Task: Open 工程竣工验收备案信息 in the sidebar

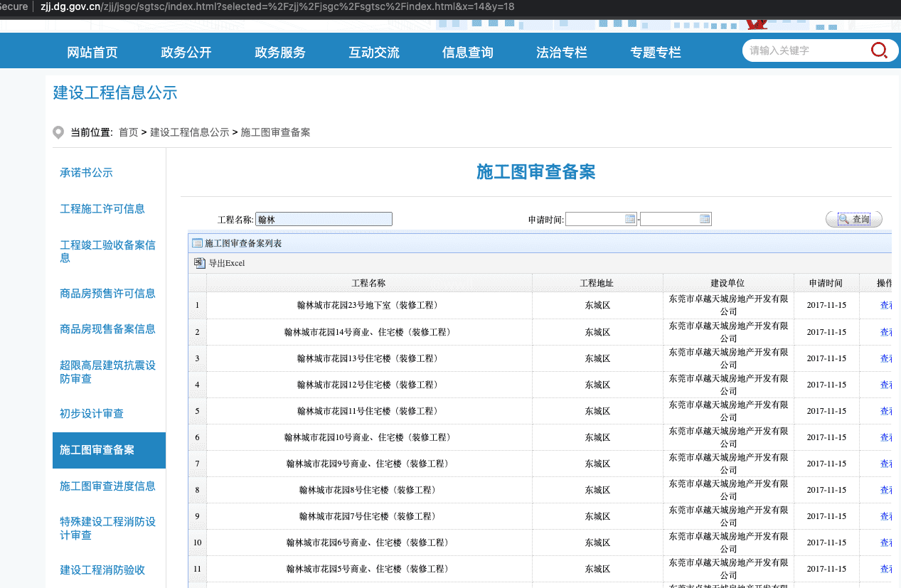Action: pos(107,251)
